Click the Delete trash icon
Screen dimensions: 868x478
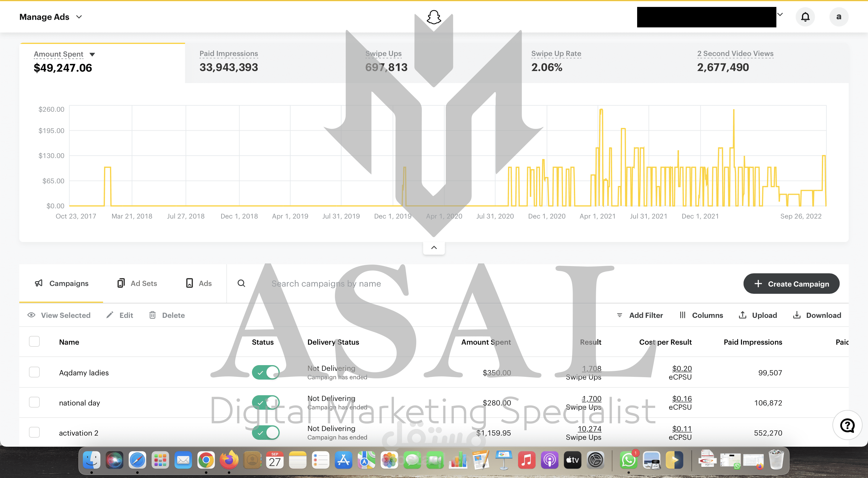tap(153, 315)
